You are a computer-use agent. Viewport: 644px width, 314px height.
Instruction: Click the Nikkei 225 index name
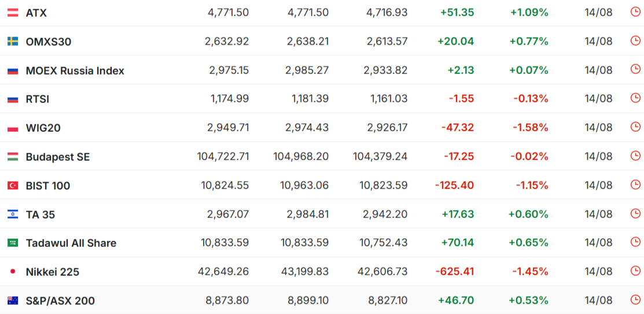tap(53, 272)
